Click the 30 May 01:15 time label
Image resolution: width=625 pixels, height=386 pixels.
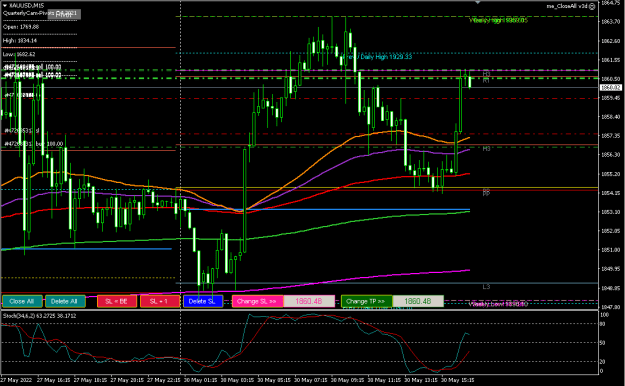click(200, 380)
